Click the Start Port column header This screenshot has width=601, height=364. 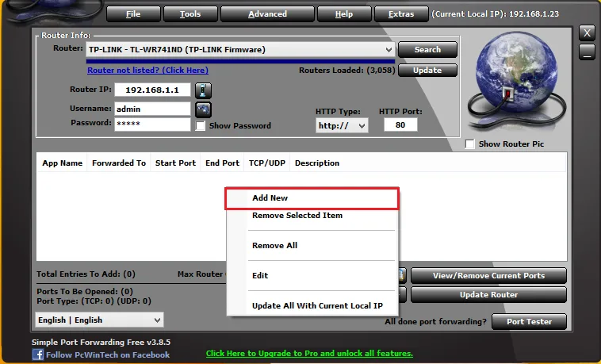point(175,163)
